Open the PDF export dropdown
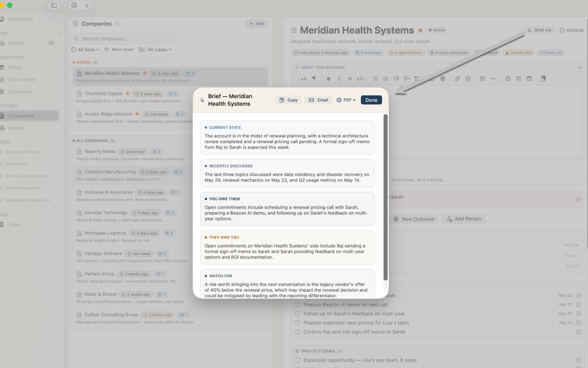 tap(346, 100)
